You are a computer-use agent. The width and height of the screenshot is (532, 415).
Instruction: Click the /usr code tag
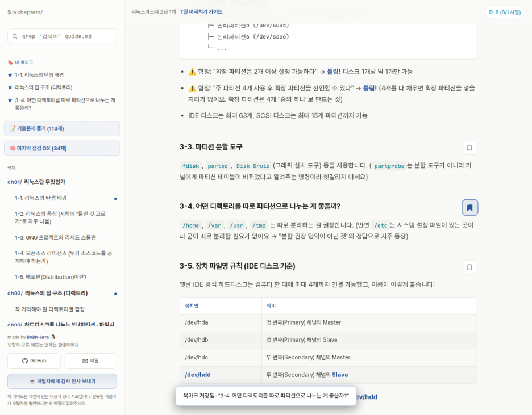coord(236,225)
